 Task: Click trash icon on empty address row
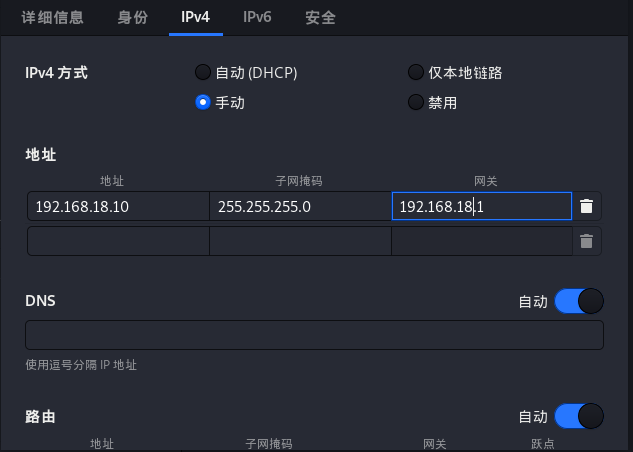tap(587, 241)
